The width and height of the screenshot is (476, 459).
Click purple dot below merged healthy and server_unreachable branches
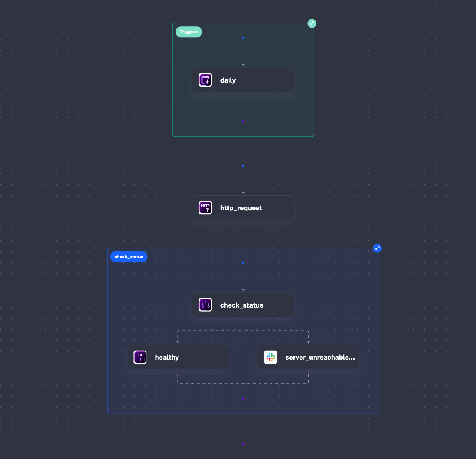pyautogui.click(x=243, y=399)
